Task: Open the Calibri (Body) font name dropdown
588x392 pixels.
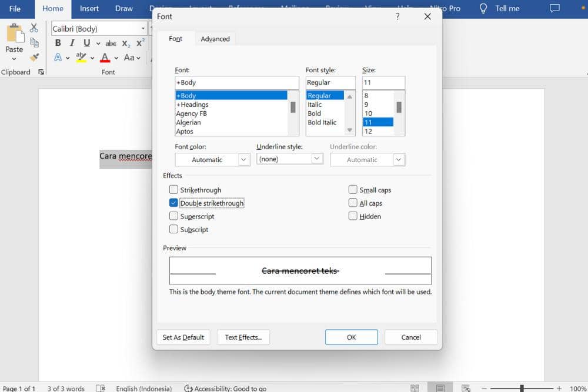Action: [143, 28]
